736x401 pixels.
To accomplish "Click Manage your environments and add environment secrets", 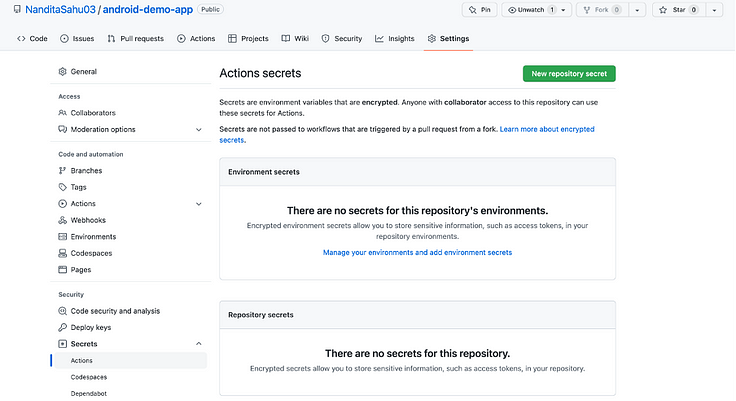I will click(x=417, y=253).
